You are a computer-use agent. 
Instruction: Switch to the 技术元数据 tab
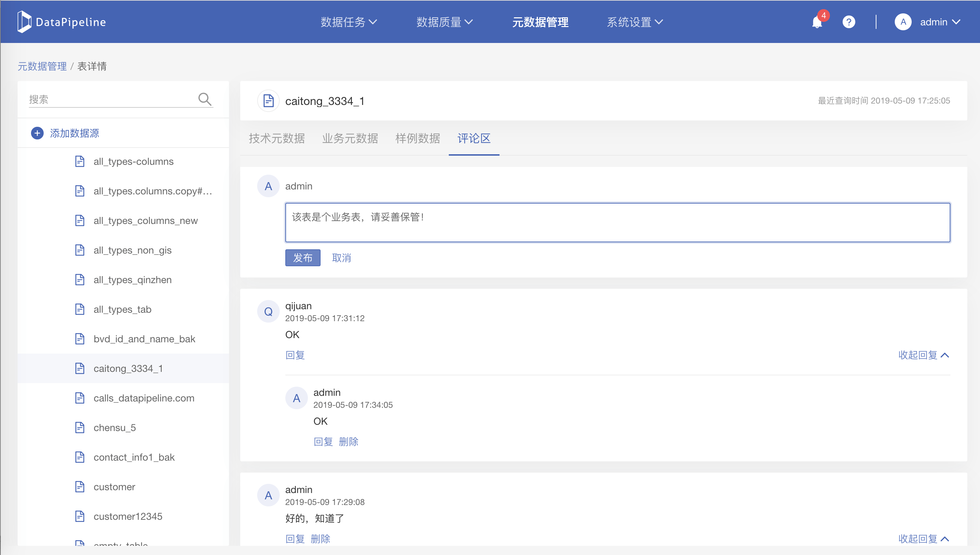click(277, 138)
